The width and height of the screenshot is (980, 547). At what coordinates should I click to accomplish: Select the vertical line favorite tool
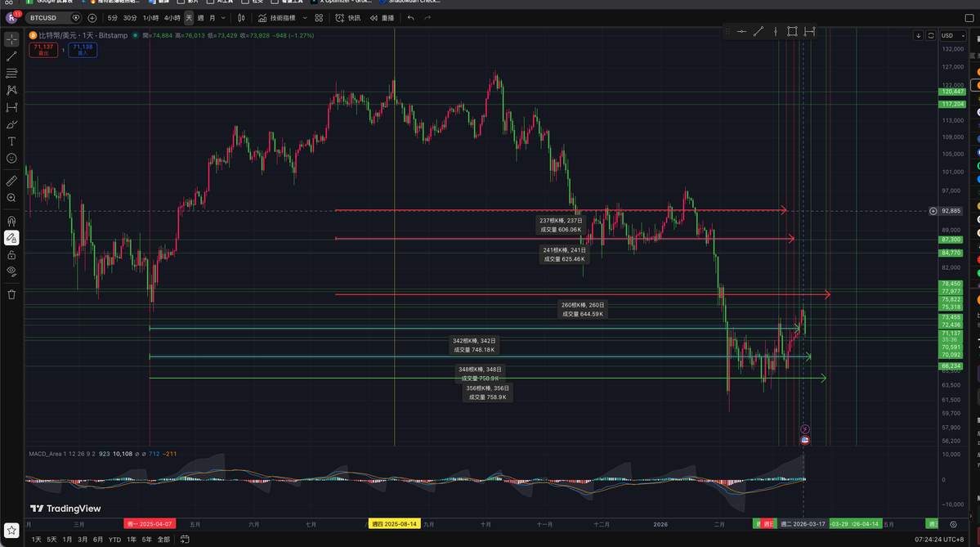click(x=775, y=31)
